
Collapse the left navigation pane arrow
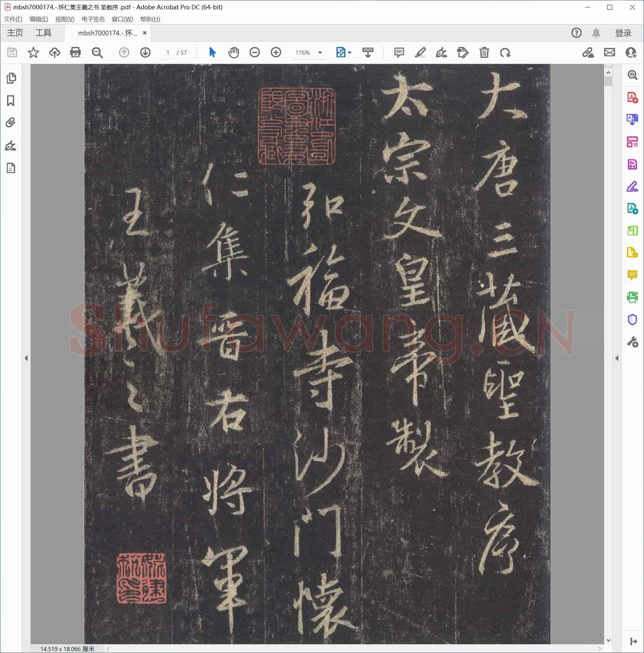[27, 358]
